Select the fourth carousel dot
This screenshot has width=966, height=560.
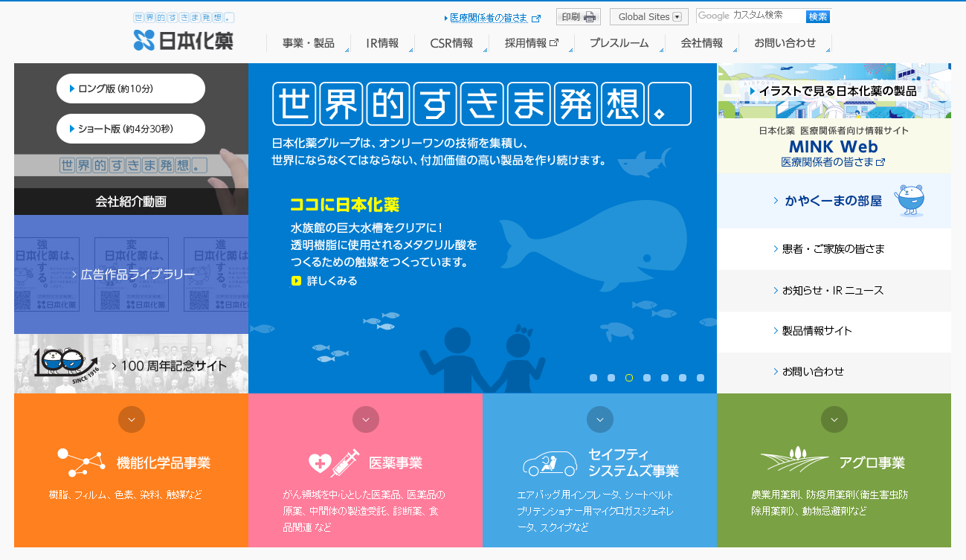coord(647,378)
